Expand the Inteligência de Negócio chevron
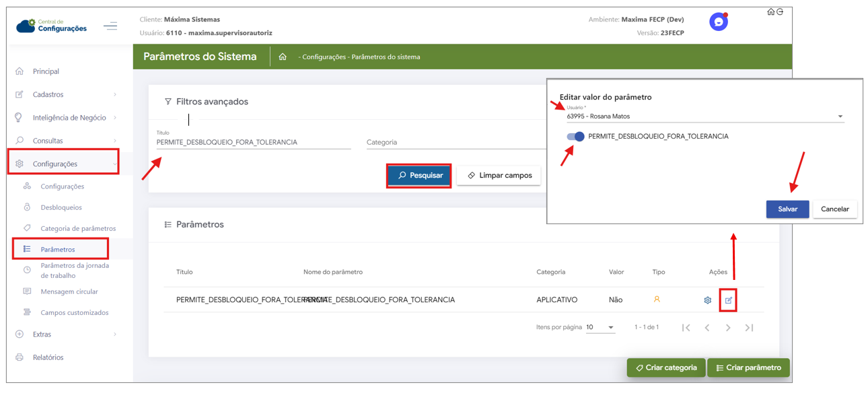The width and height of the screenshot is (868, 395). click(115, 118)
